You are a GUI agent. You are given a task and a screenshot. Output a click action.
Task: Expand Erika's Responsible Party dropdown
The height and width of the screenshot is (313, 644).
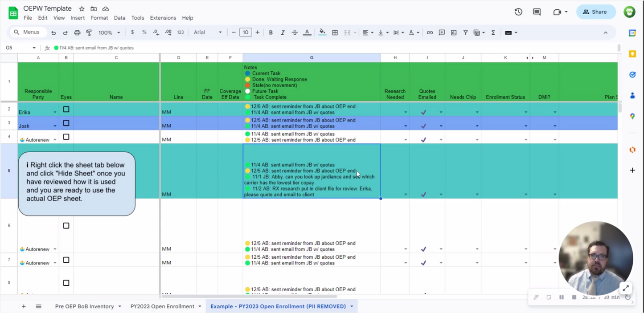click(x=55, y=113)
